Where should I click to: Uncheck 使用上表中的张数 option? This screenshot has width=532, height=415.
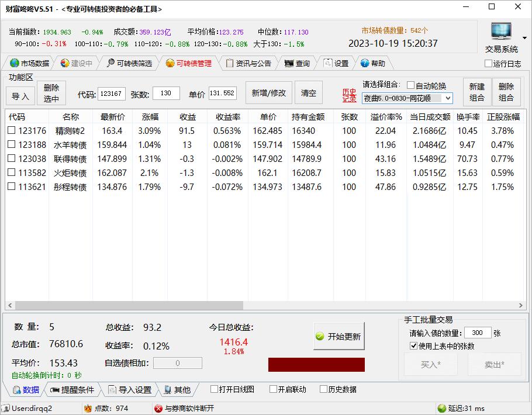pyautogui.click(x=413, y=346)
